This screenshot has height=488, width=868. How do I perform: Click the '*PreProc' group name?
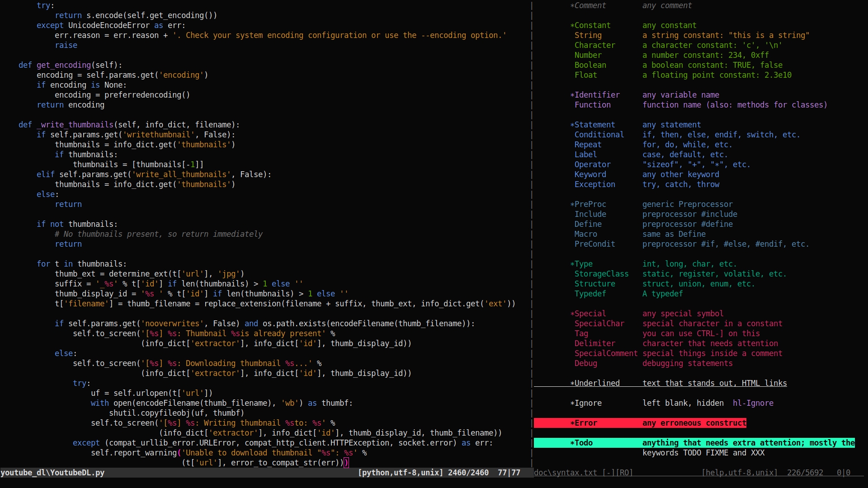point(588,204)
